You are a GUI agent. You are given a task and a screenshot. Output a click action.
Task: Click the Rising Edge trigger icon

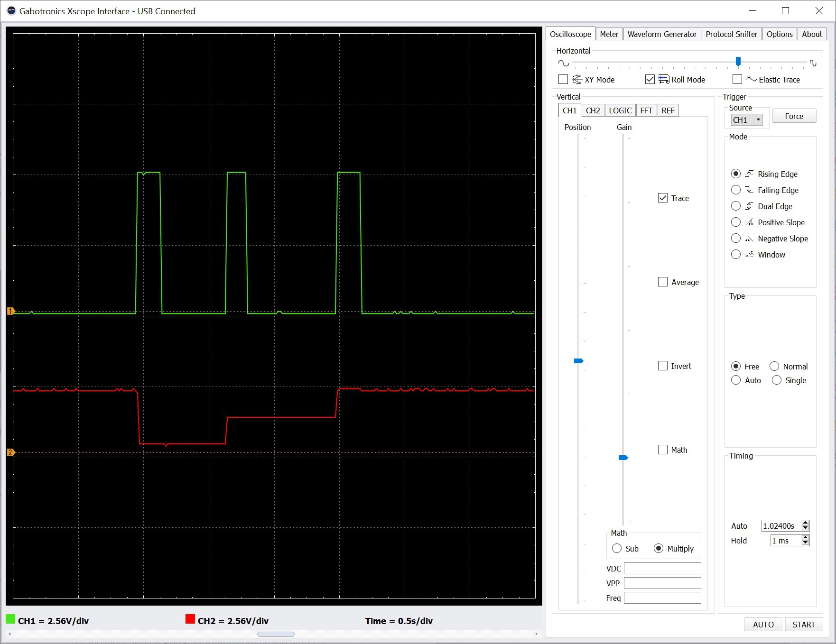tap(749, 174)
